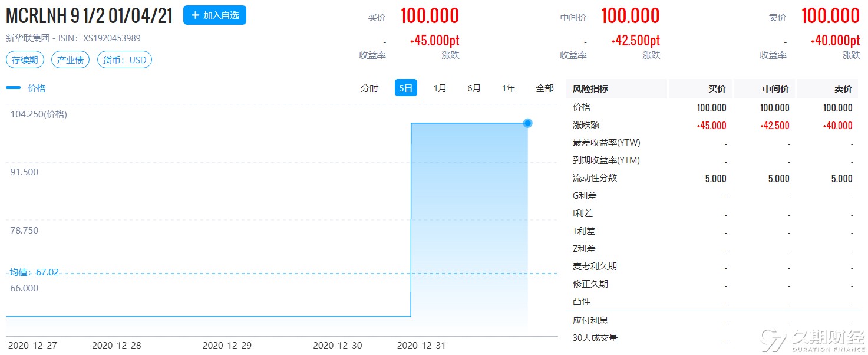Click the 麦考利久期 row label
This screenshot has height=355, width=868.
coord(595,267)
